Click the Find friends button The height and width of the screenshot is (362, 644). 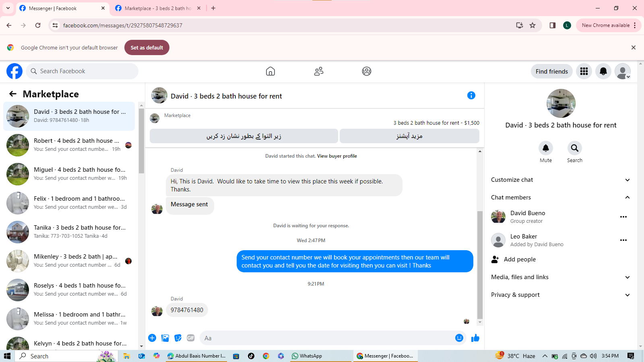551,71
